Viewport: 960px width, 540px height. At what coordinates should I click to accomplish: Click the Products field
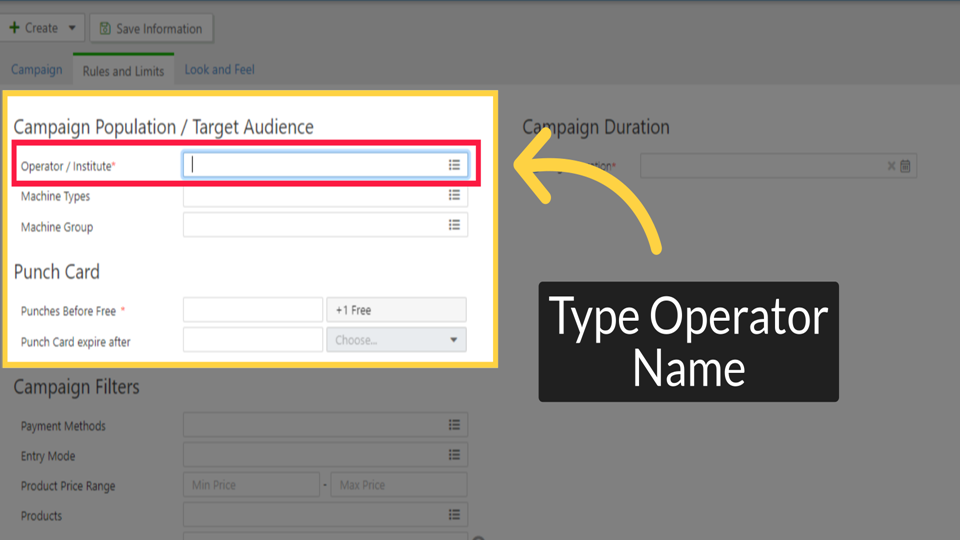pos(325,515)
